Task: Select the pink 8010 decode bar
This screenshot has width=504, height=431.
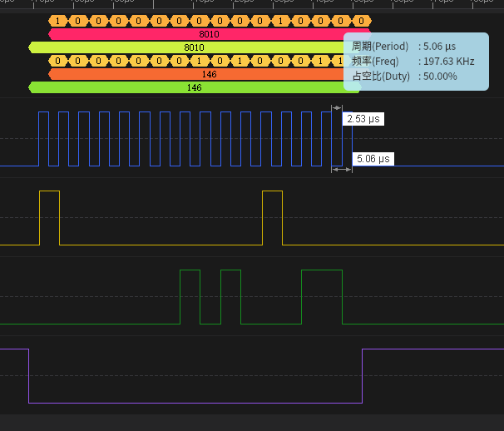Action: pyautogui.click(x=210, y=34)
